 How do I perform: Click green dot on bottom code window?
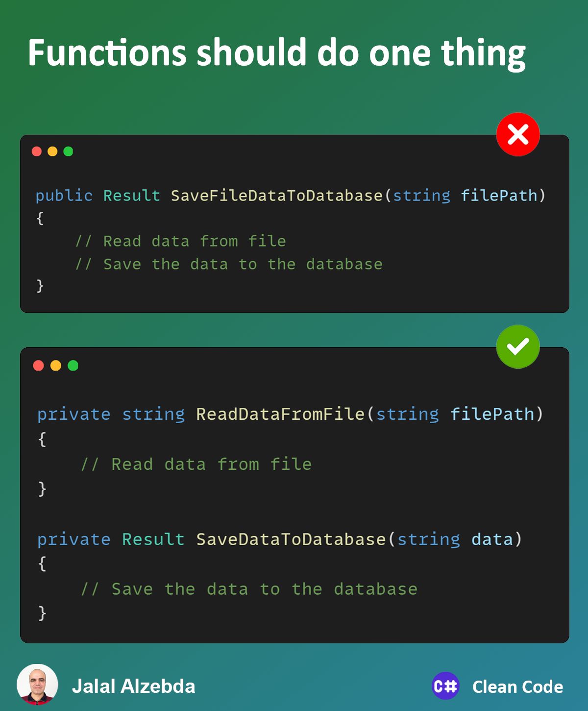[x=73, y=365]
